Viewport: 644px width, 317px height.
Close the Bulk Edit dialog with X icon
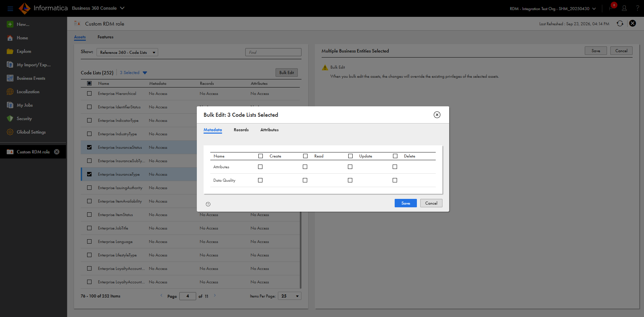point(437,115)
